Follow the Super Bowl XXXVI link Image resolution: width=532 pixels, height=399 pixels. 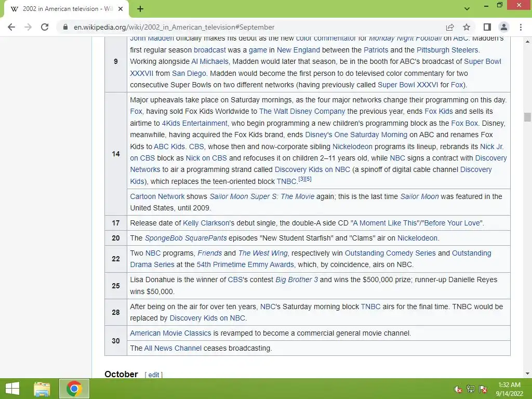click(407, 85)
